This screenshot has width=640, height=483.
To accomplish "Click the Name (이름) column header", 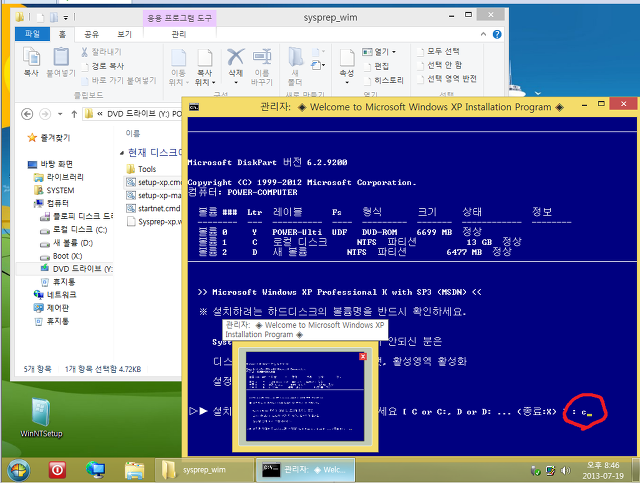I will tap(133, 134).
